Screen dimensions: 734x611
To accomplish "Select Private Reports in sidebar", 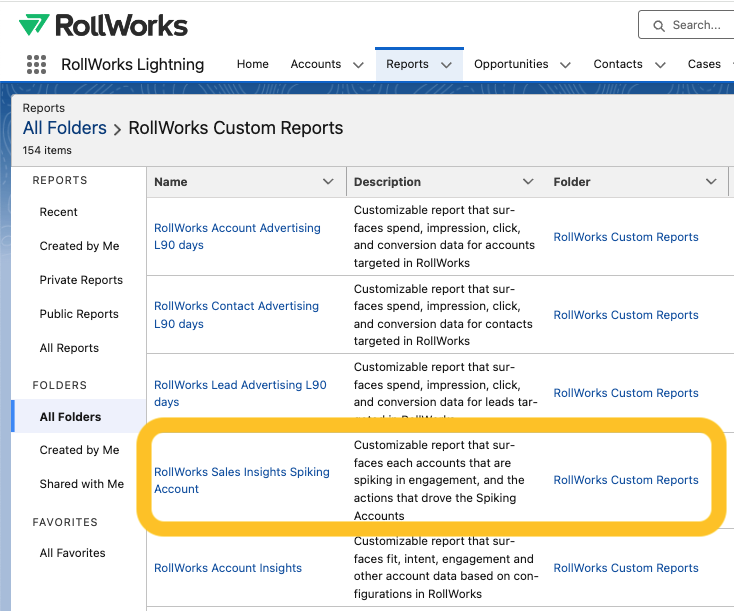I will pyautogui.click(x=81, y=280).
